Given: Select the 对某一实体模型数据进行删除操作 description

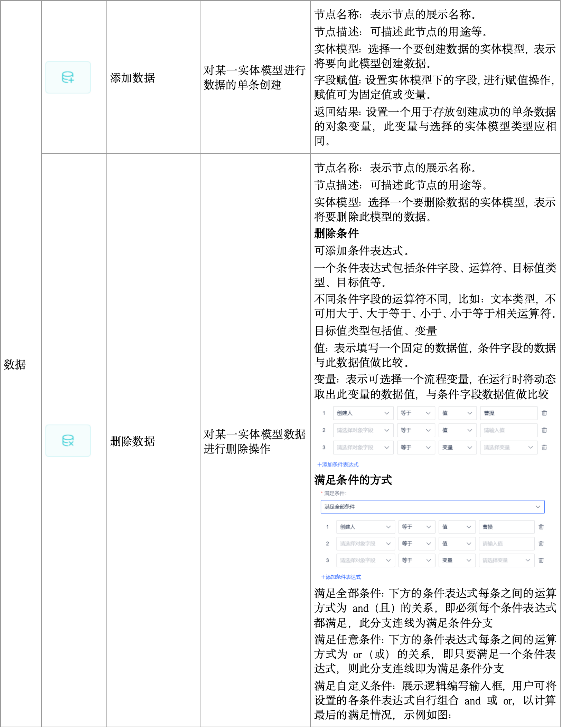Looking at the screenshot, I should pyautogui.click(x=254, y=441).
